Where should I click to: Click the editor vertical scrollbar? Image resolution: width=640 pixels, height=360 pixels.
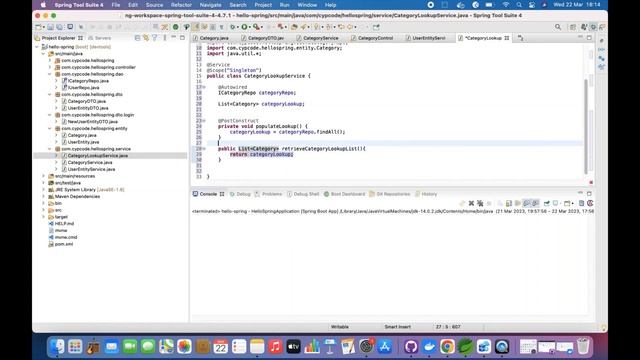[586, 127]
